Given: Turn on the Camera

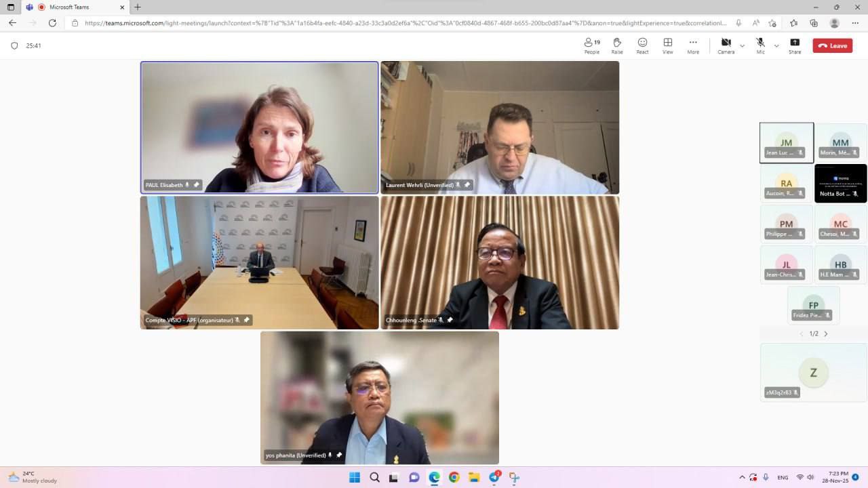Looking at the screenshot, I should (x=726, y=45).
